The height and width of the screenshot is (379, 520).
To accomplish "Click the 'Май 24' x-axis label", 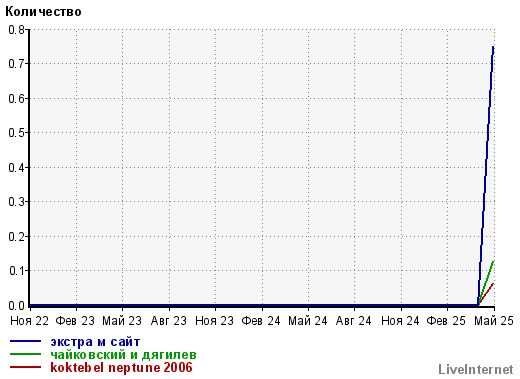I will pos(308,321).
